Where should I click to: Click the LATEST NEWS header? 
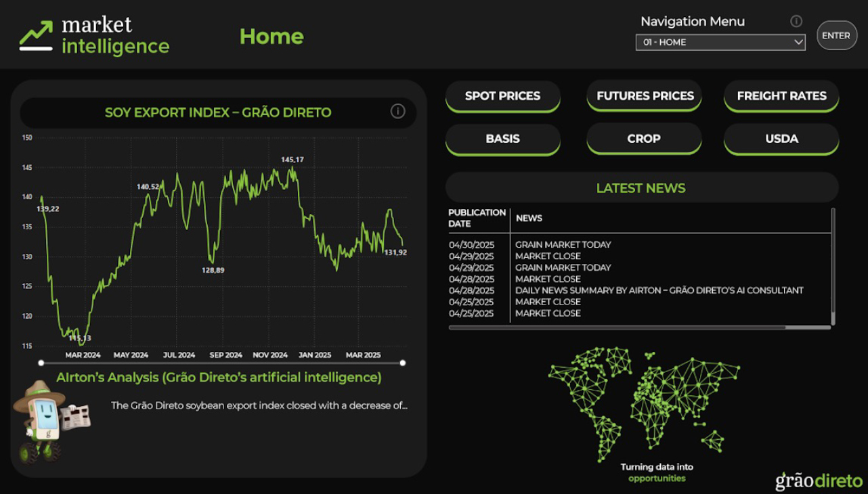click(641, 188)
